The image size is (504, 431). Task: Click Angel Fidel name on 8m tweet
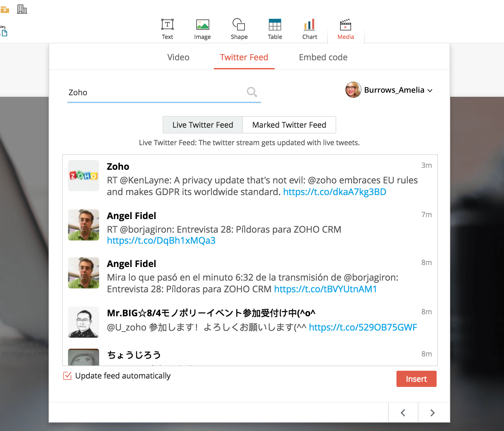point(132,264)
